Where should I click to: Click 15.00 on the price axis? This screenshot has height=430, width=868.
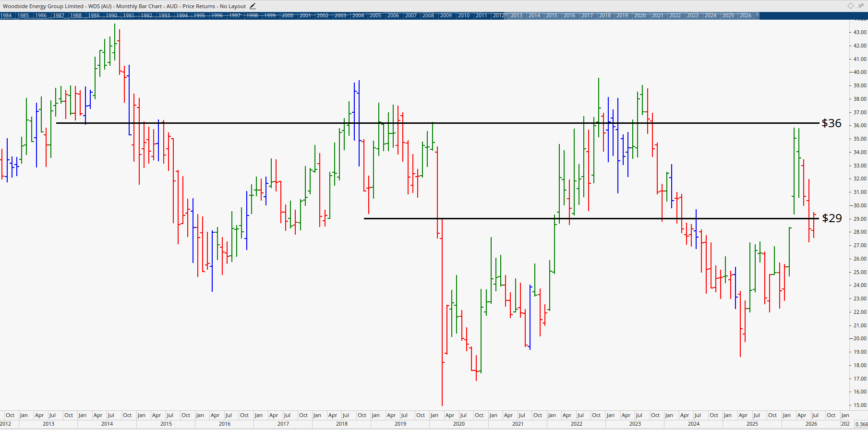(x=860, y=405)
